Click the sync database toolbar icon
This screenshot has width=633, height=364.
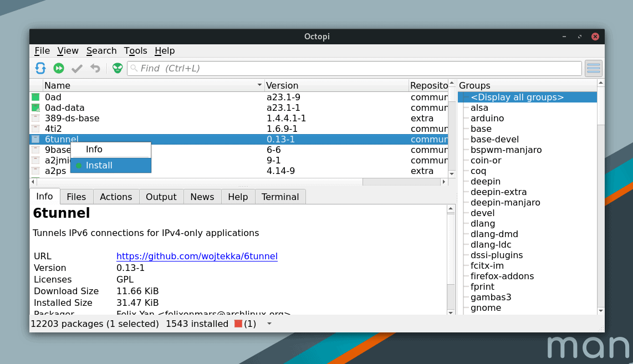click(x=40, y=68)
